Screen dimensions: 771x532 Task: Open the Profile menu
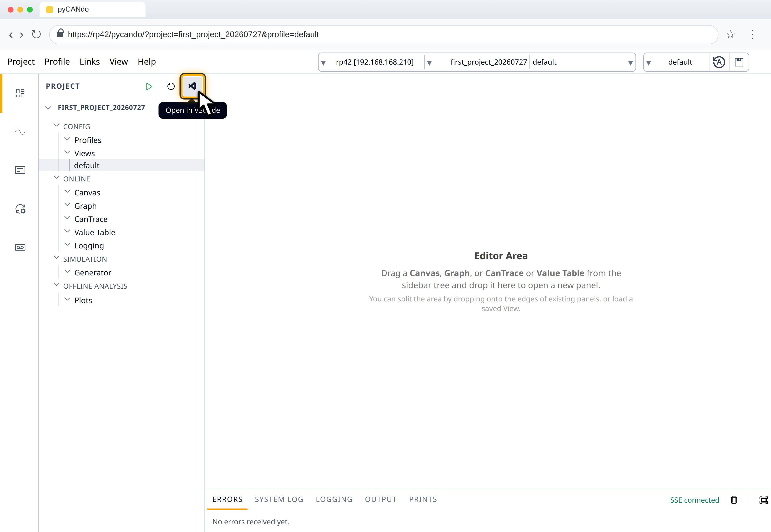(x=57, y=62)
